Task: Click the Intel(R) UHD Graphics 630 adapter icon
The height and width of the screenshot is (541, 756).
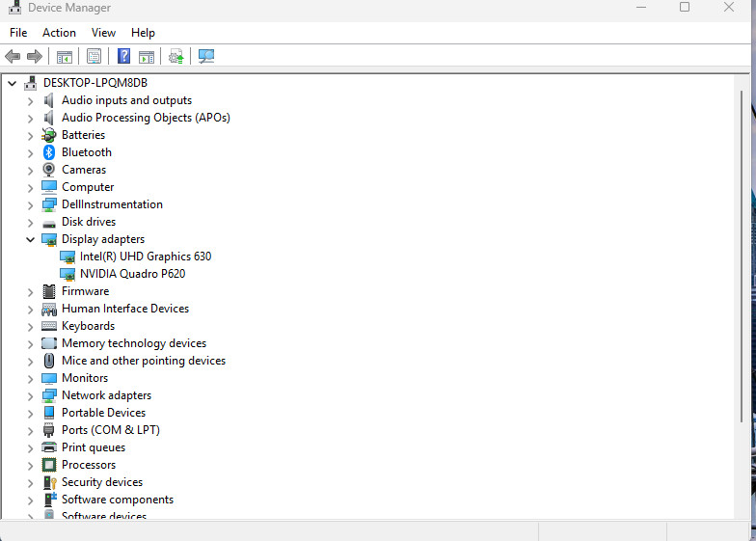Action: [67, 257]
